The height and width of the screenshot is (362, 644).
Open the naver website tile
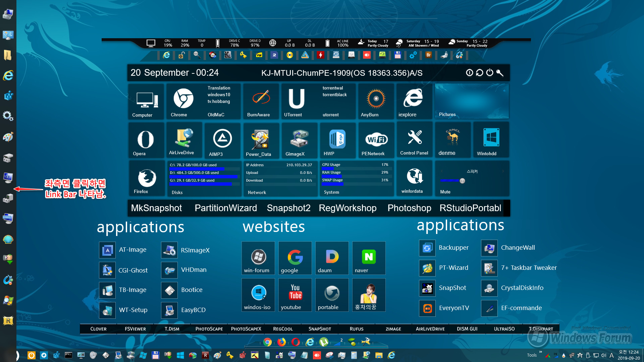pos(369,258)
